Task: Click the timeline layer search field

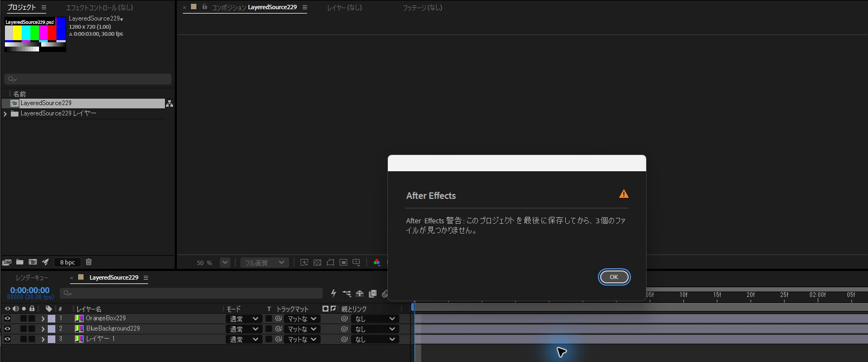Action: tap(191, 293)
